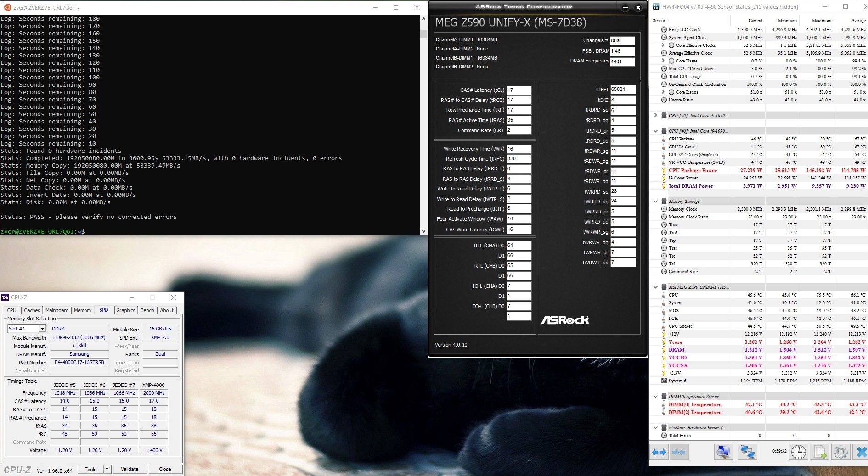The height and width of the screenshot is (476, 868).
Task: Switch to the Caches tab in CPU-Z
Action: pos(32,311)
